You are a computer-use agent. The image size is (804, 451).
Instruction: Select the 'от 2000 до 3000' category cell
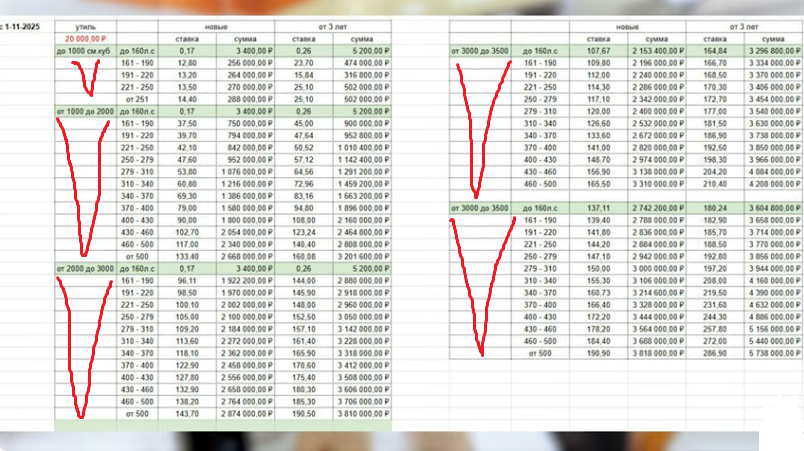[86, 269]
